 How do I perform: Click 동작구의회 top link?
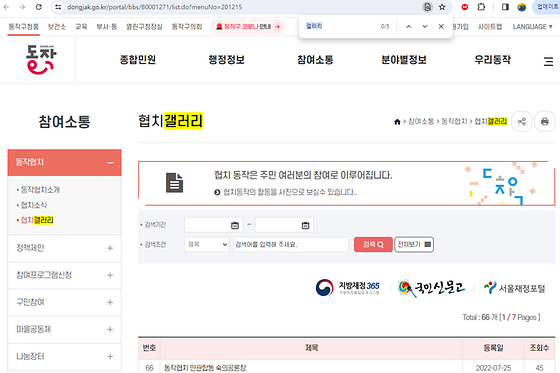click(187, 27)
